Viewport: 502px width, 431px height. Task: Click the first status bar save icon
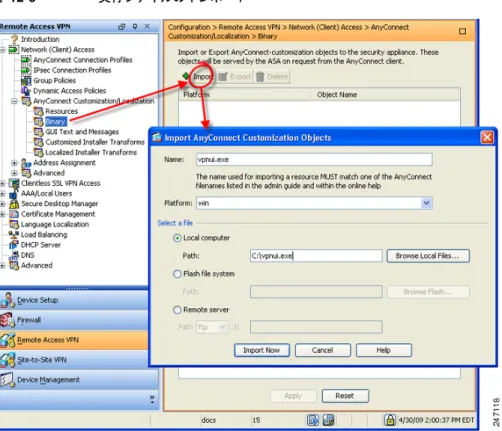click(312, 420)
